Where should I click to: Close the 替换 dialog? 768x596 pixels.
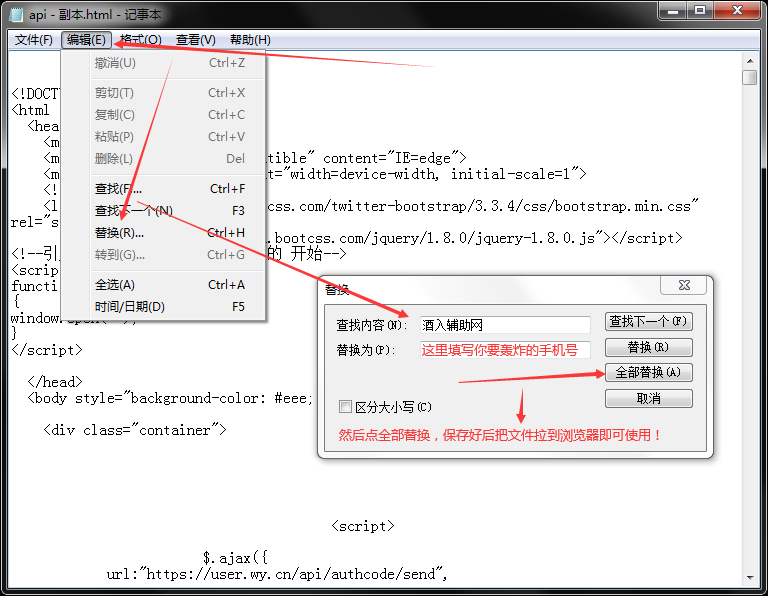(684, 285)
